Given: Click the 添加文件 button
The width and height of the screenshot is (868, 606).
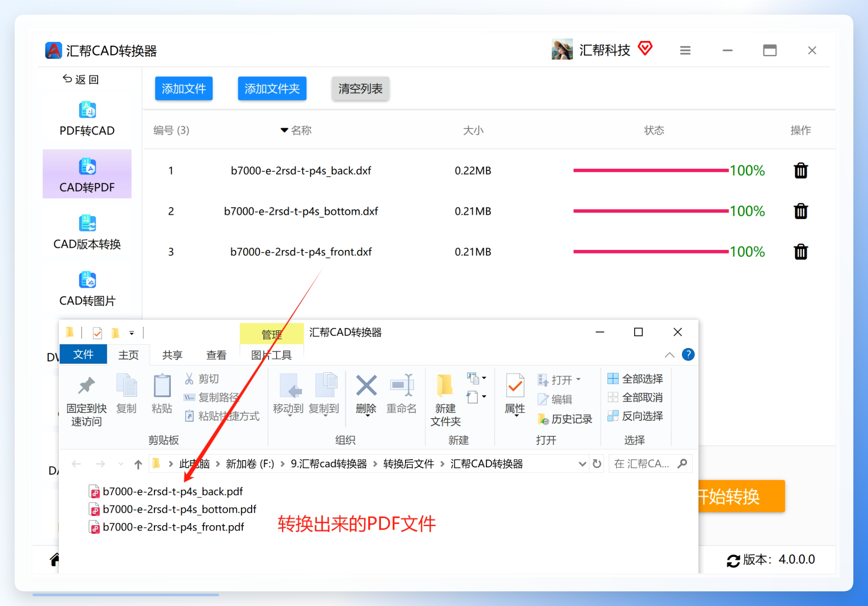Looking at the screenshot, I should (184, 88).
